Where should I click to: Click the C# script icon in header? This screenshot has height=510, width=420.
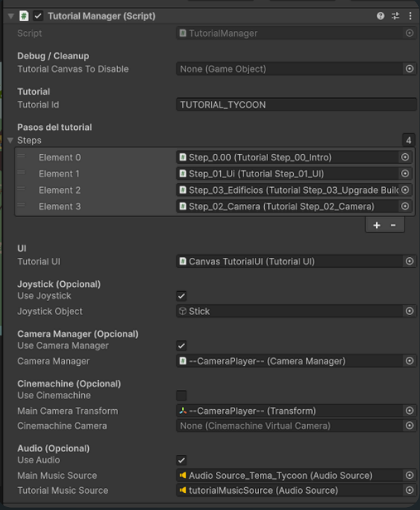pos(24,16)
